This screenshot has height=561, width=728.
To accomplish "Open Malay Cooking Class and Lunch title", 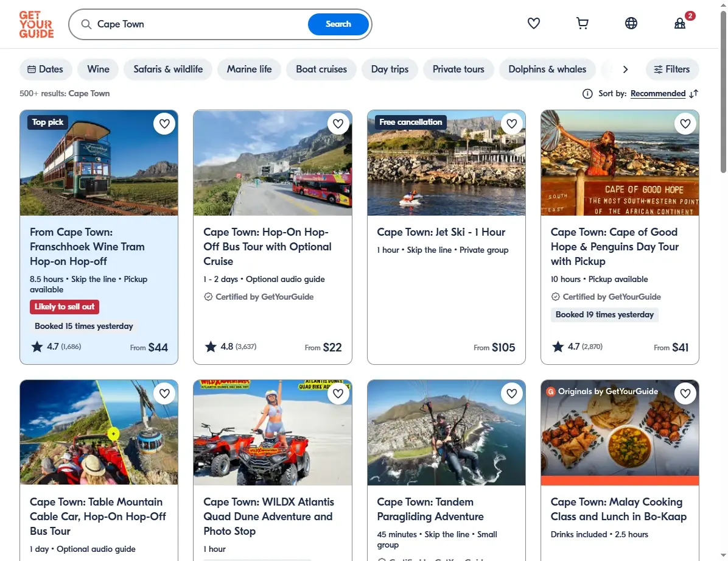I will click(x=619, y=509).
